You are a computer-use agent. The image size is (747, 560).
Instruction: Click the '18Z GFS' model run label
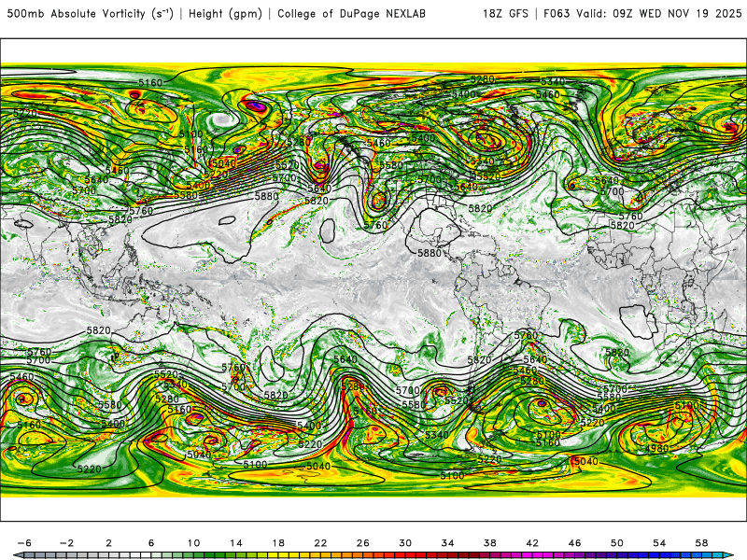(505, 14)
